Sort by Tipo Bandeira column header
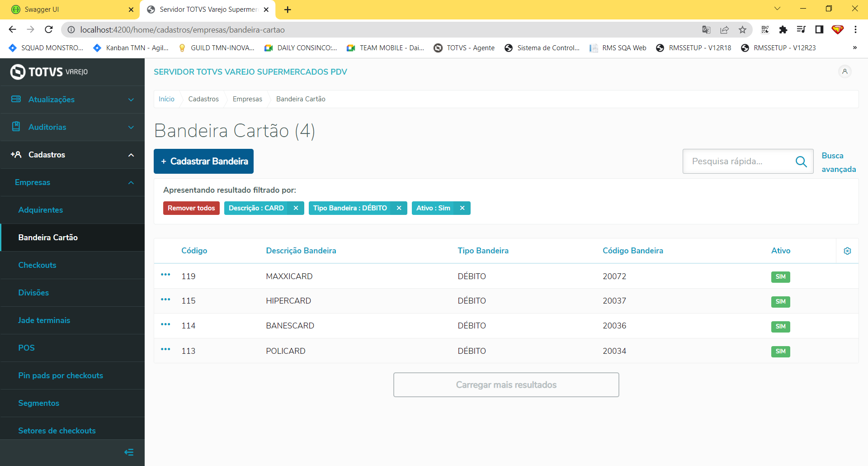868x466 pixels. 483,251
